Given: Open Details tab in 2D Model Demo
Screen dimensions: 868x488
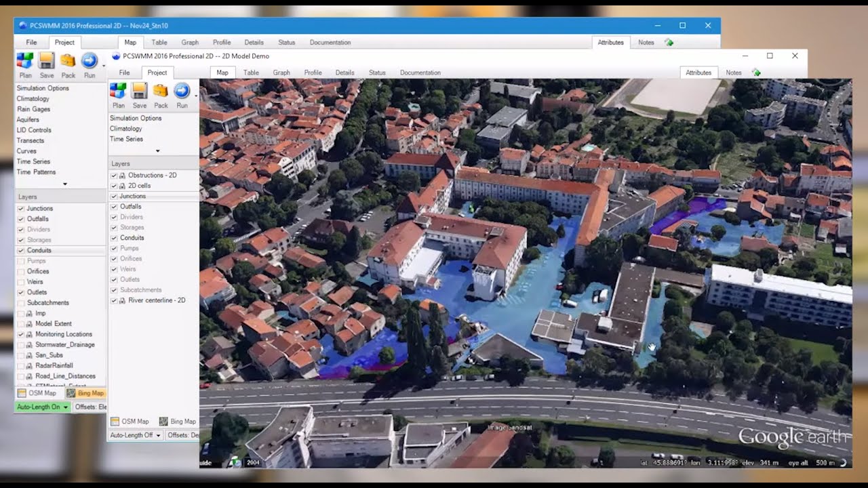Looking at the screenshot, I should coord(344,73).
